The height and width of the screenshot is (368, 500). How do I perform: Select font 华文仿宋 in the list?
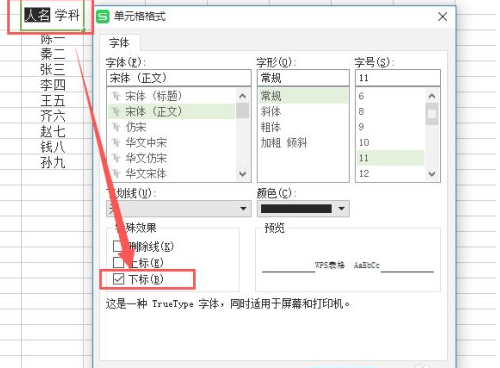point(171,158)
